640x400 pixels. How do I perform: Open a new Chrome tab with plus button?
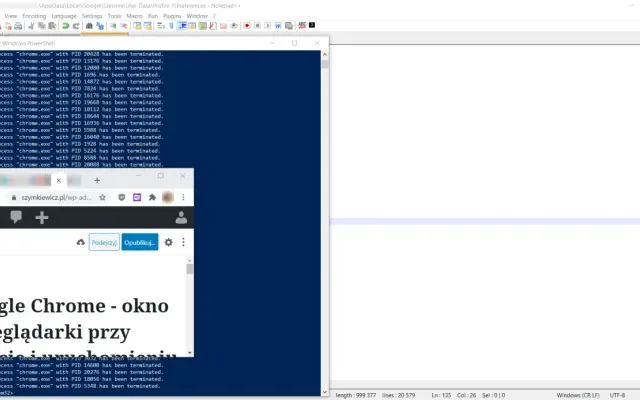click(97, 180)
